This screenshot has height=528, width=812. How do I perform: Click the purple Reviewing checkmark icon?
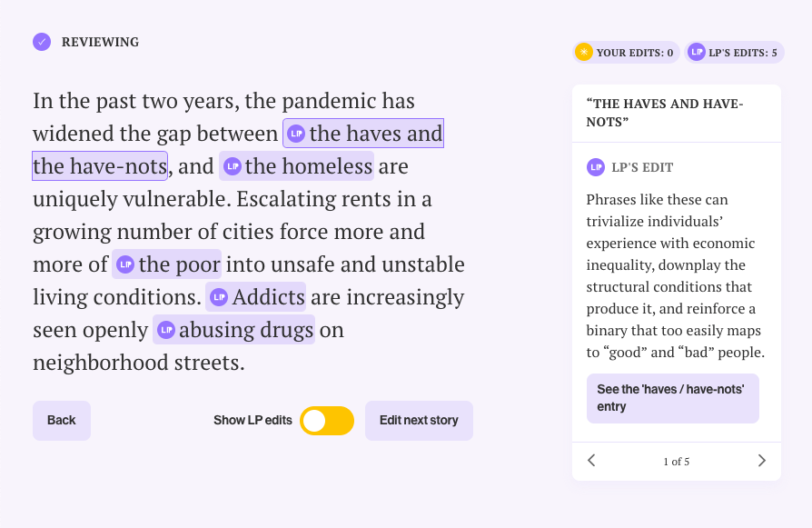tap(42, 42)
